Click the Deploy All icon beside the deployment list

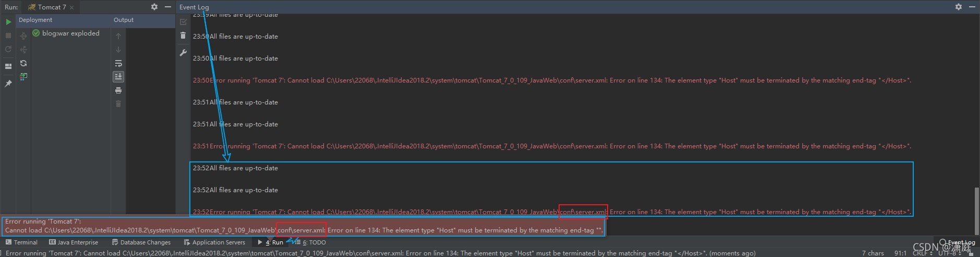[23, 36]
